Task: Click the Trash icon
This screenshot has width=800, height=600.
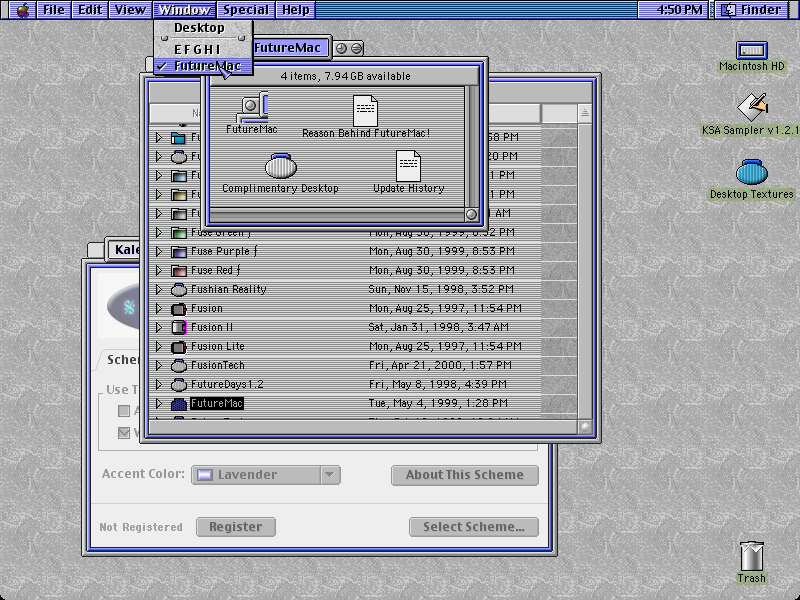Action: (x=752, y=557)
